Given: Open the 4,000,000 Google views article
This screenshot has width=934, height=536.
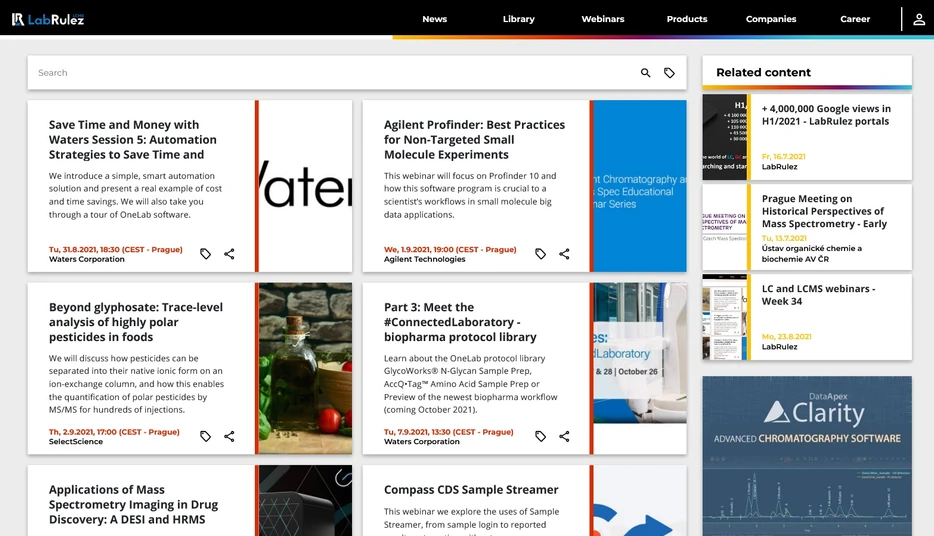Looking at the screenshot, I should click(826, 115).
